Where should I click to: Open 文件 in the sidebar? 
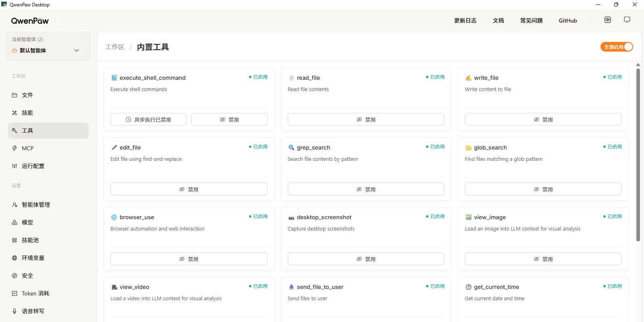[x=48, y=95]
